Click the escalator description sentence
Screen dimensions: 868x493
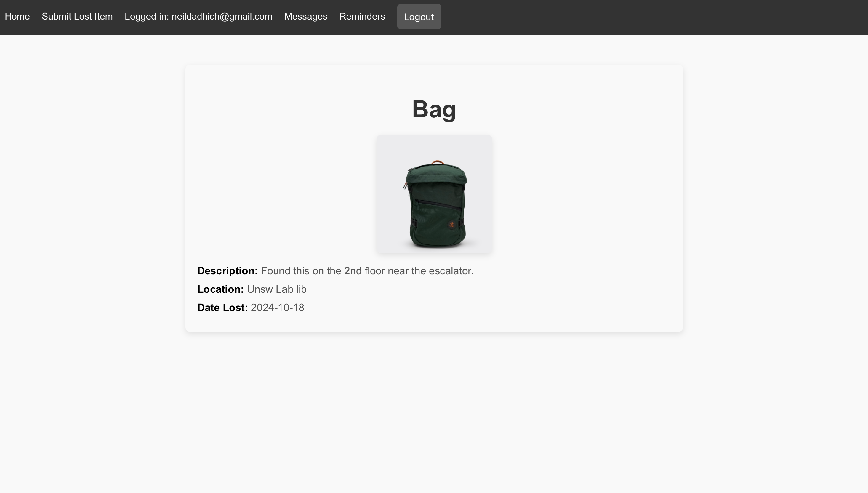(x=367, y=271)
